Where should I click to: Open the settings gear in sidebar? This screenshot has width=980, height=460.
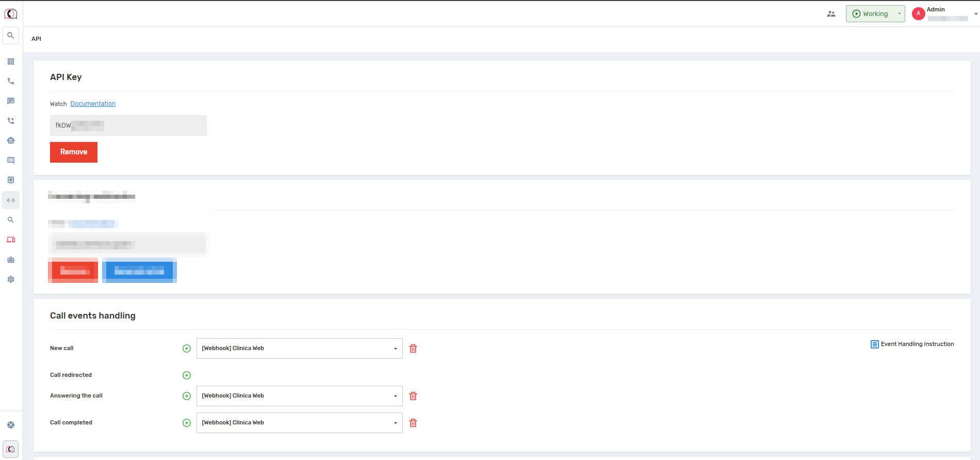coord(11,279)
